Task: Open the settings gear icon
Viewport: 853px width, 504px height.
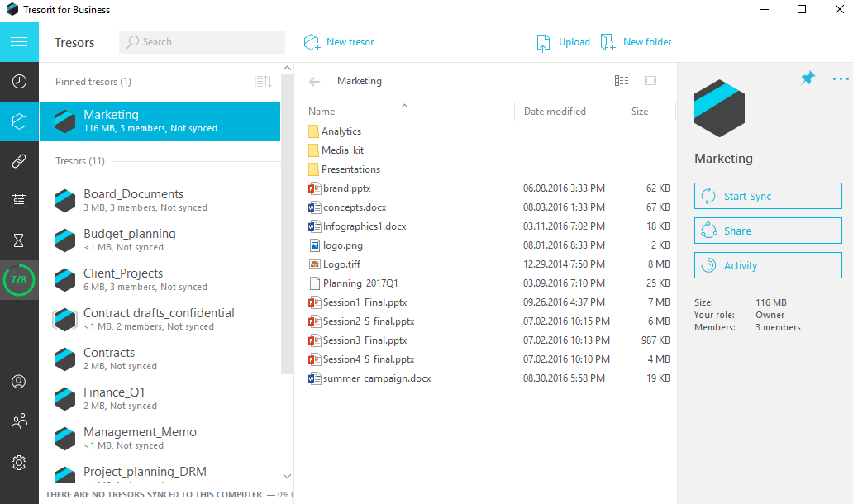Action: pyautogui.click(x=19, y=463)
